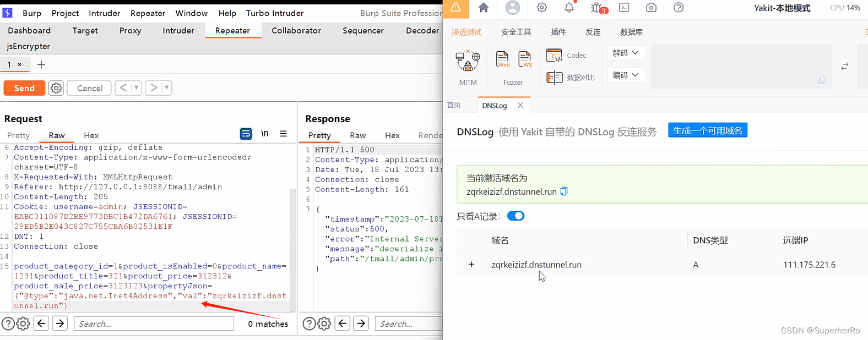The width and height of the screenshot is (868, 340).
Task: Expand 解码 decode dropdown
Action: [x=626, y=53]
